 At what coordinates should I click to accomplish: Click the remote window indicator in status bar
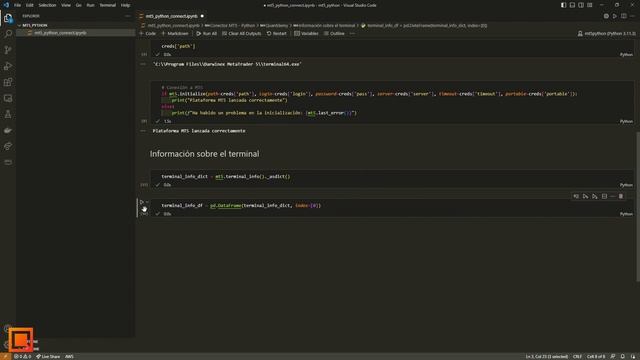point(5,356)
